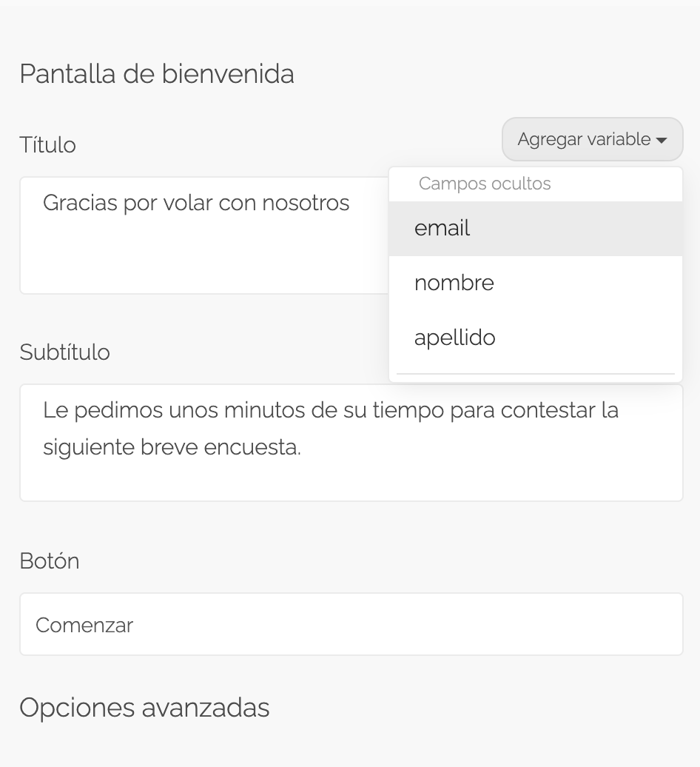This screenshot has width=700, height=767.
Task: Click blank space under the title text
Action: pyautogui.click(x=204, y=259)
